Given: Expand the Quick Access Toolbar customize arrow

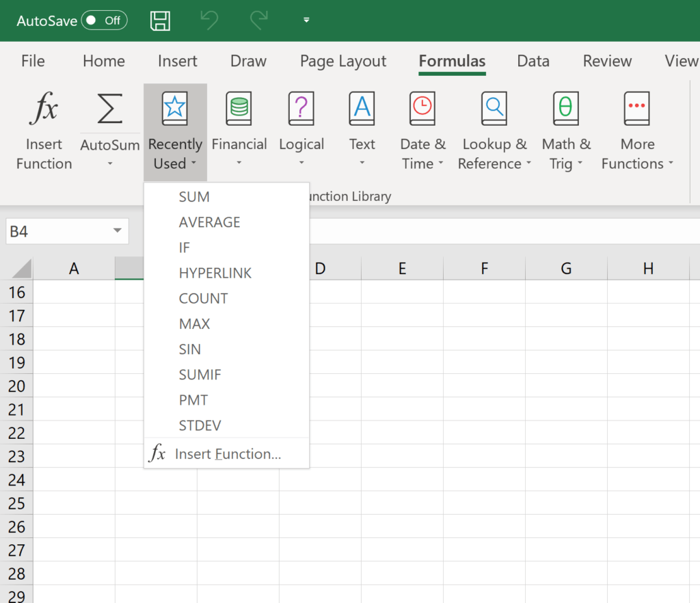Looking at the screenshot, I should tap(306, 21).
